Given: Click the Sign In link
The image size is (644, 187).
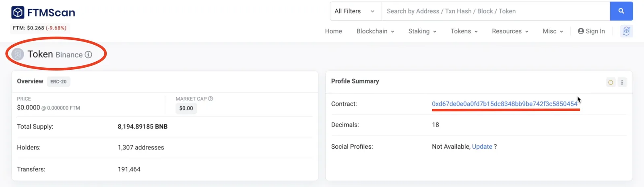Looking at the screenshot, I should 591,31.
